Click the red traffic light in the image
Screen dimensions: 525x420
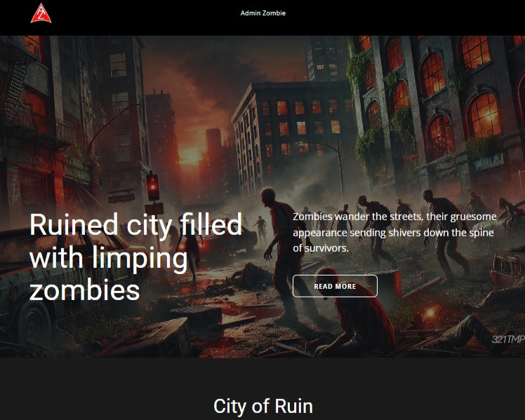152,187
